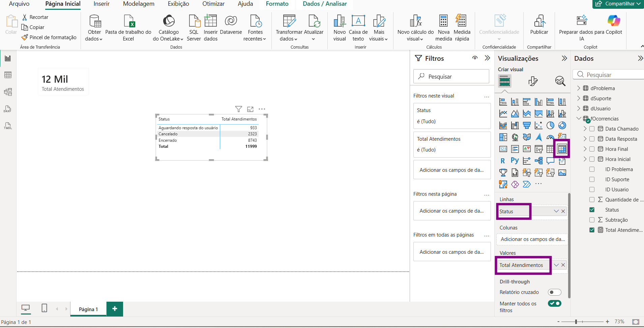Expand the dProblema table
Viewport: 644px width, 328px height.
click(579, 88)
